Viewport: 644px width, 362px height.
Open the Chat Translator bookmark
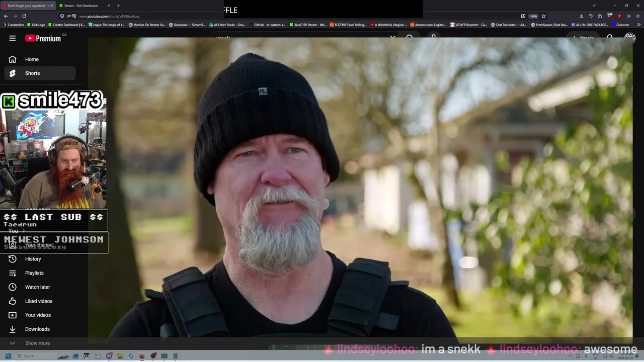509,25
